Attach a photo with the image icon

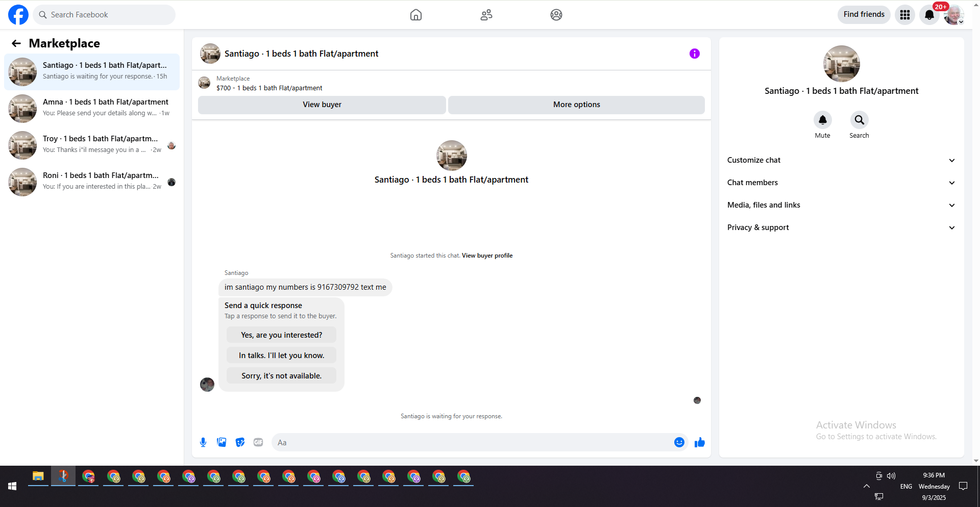click(222, 442)
